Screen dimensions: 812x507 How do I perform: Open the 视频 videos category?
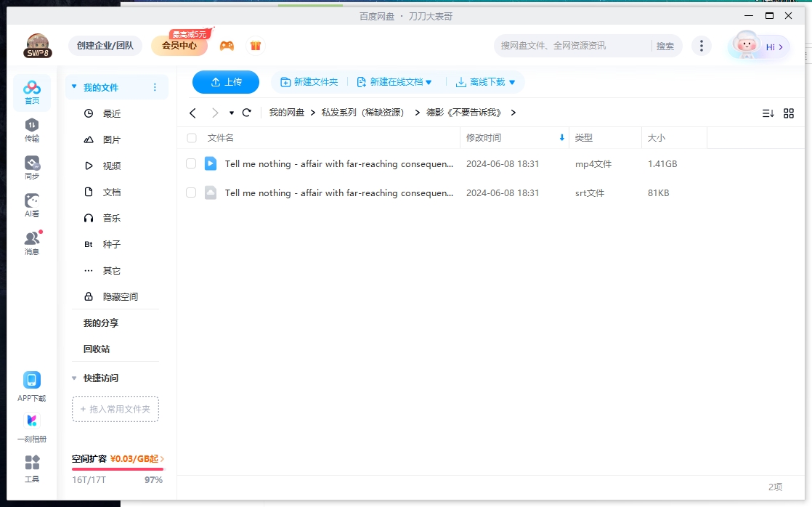pyautogui.click(x=110, y=165)
